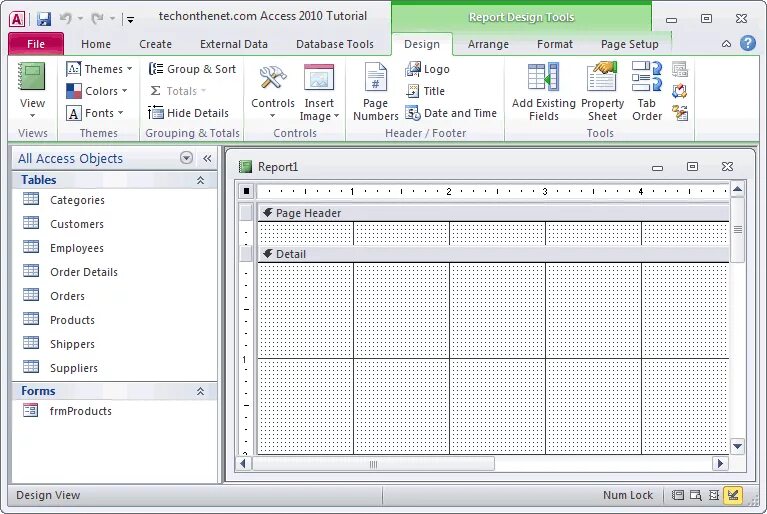Switch to Layout View status bar icon
Image resolution: width=767 pixels, height=514 pixels.
click(714, 495)
